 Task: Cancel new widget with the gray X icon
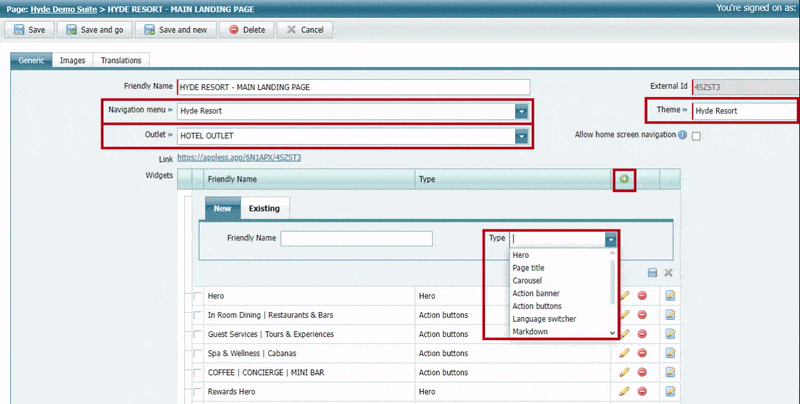coord(668,273)
